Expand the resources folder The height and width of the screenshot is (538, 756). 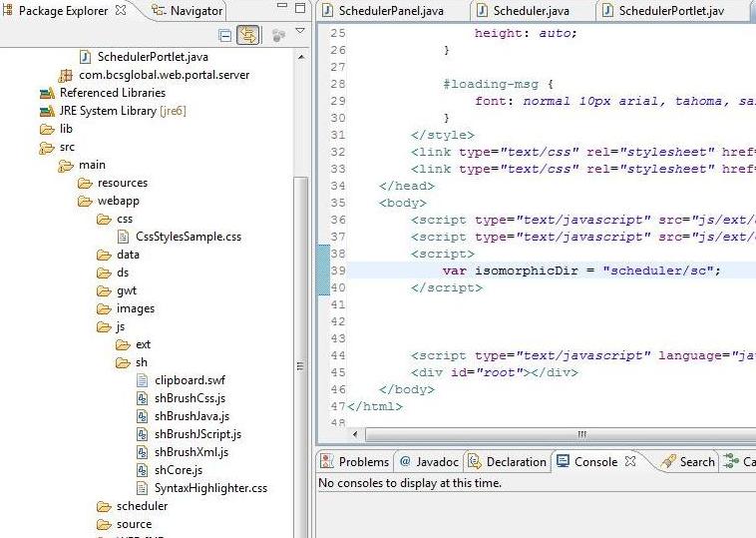pyautogui.click(x=85, y=183)
